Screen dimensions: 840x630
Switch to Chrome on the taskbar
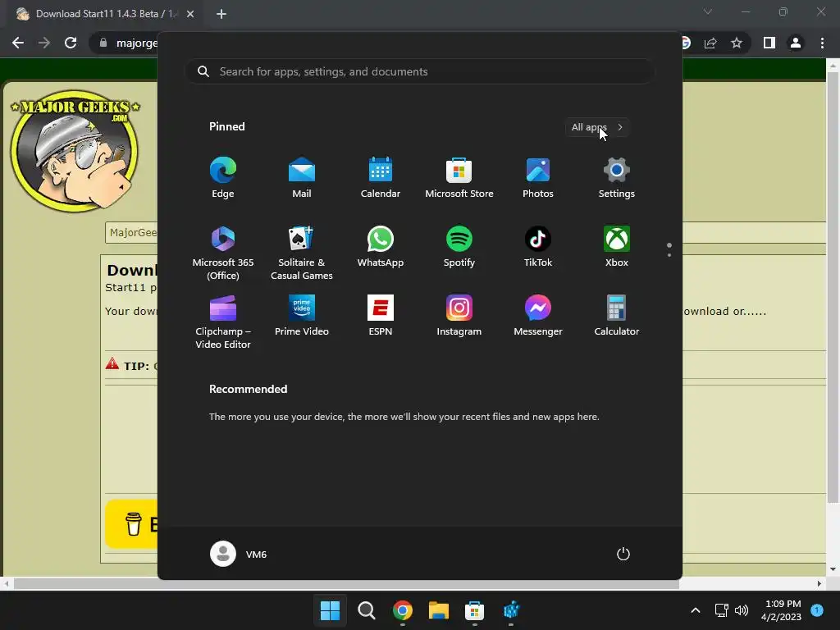coord(403,610)
